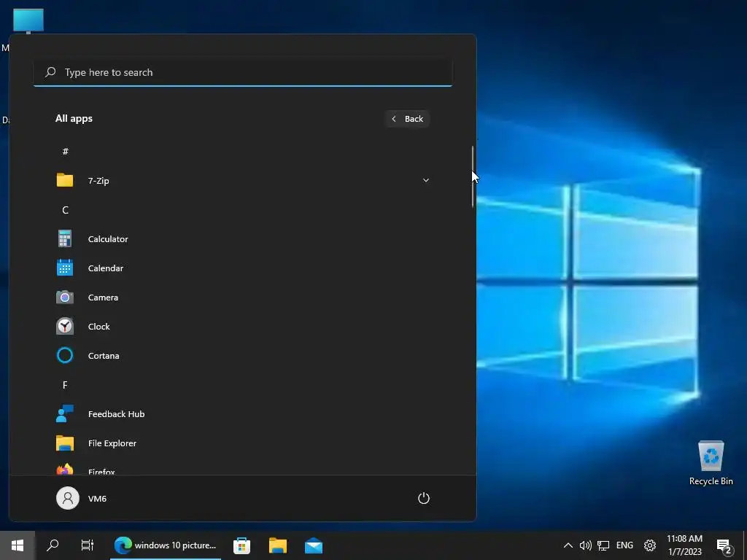Open the 7-Zip folder icon
The height and width of the screenshot is (560, 747).
pyautogui.click(x=65, y=180)
